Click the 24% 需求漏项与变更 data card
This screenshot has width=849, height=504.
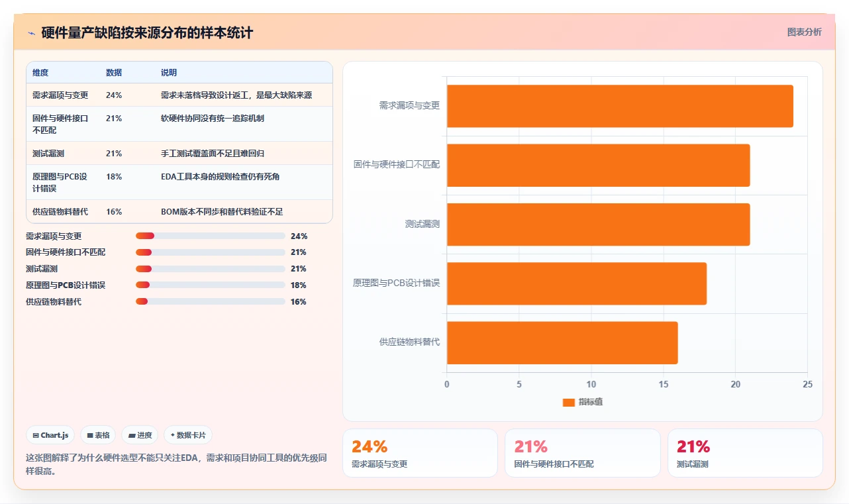tap(420, 453)
